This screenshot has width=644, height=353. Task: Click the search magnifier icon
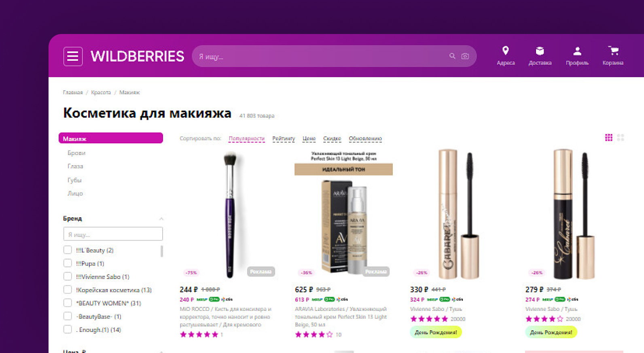[x=452, y=56]
